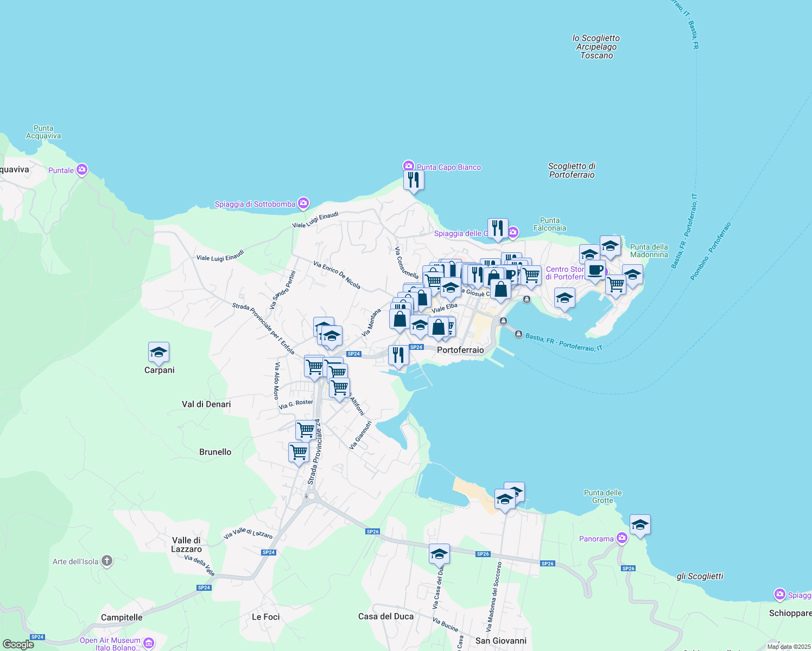Click the Arte dell'Isola church marker
Screen dimensions: 812x651
point(107,561)
